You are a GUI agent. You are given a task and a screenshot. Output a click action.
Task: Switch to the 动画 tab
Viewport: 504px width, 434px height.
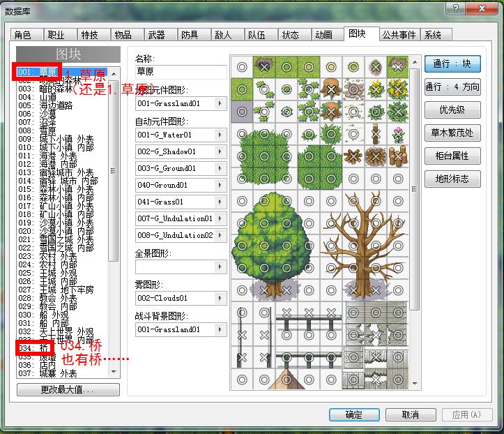coord(328,34)
